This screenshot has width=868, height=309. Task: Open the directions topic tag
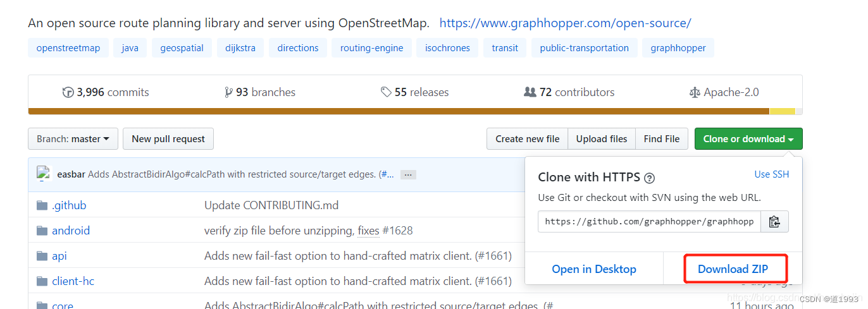(298, 48)
